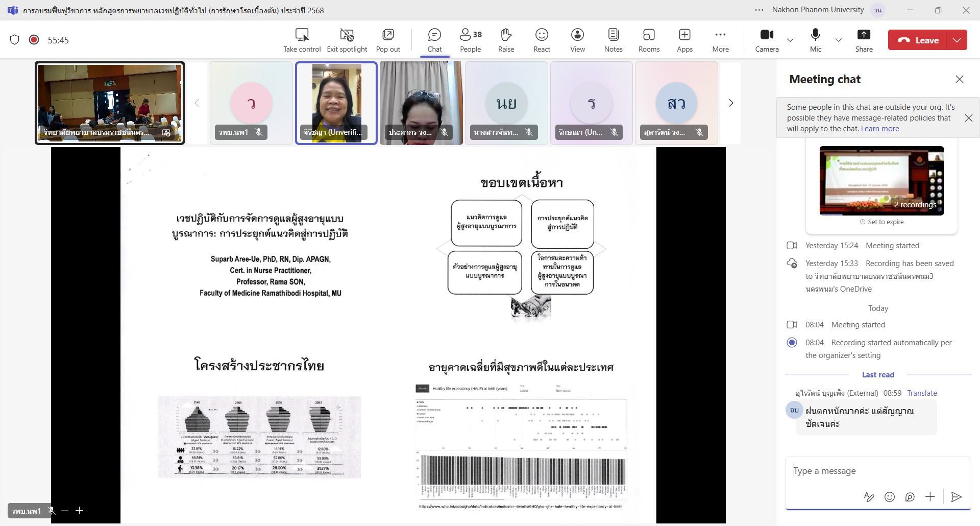Click the 38 people count
This screenshot has width=980, height=526.
tap(477, 34)
